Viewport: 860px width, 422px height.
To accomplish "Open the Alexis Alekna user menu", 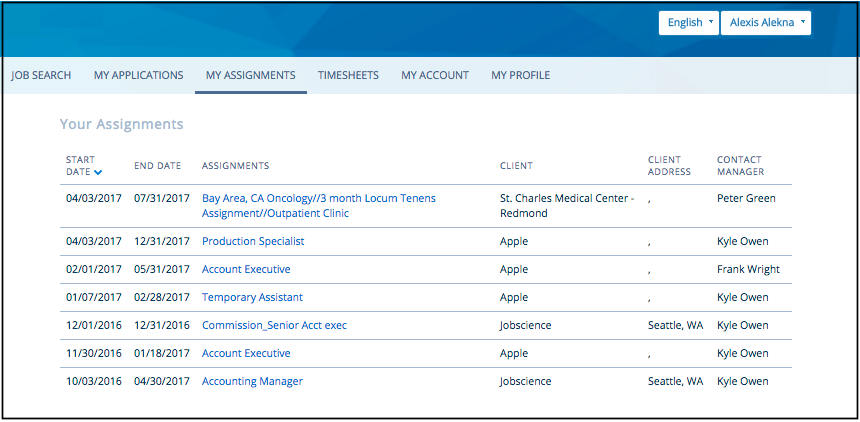I will click(x=766, y=23).
